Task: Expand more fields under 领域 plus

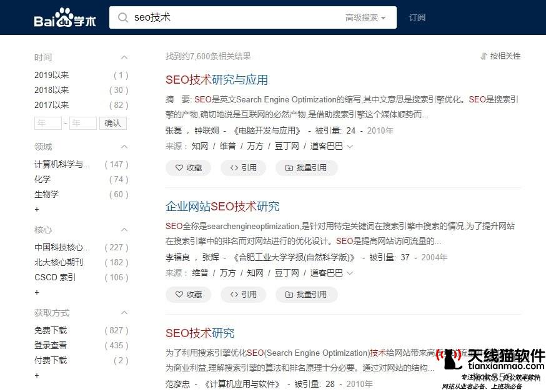Action: pyautogui.click(x=37, y=209)
